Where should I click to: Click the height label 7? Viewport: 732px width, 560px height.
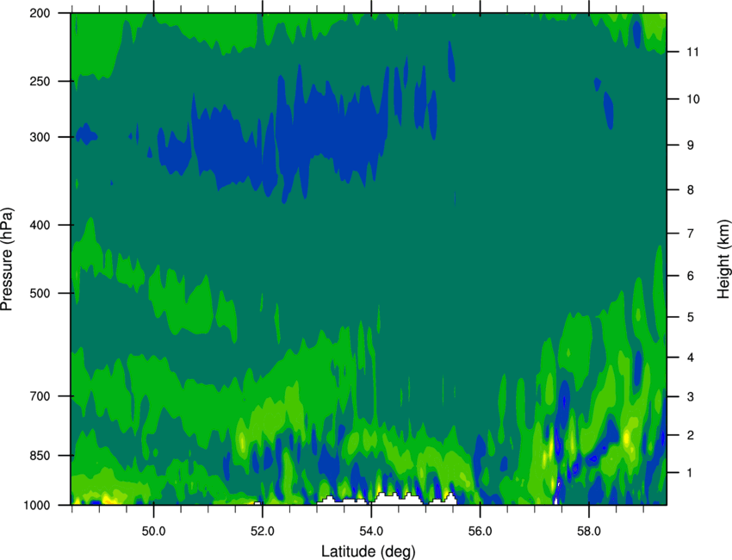(691, 233)
